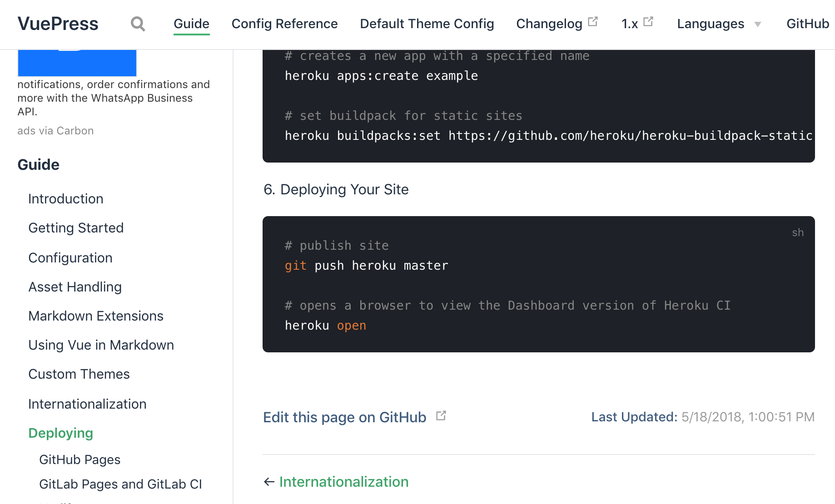Navigate to Asset Handling

pyautogui.click(x=75, y=287)
